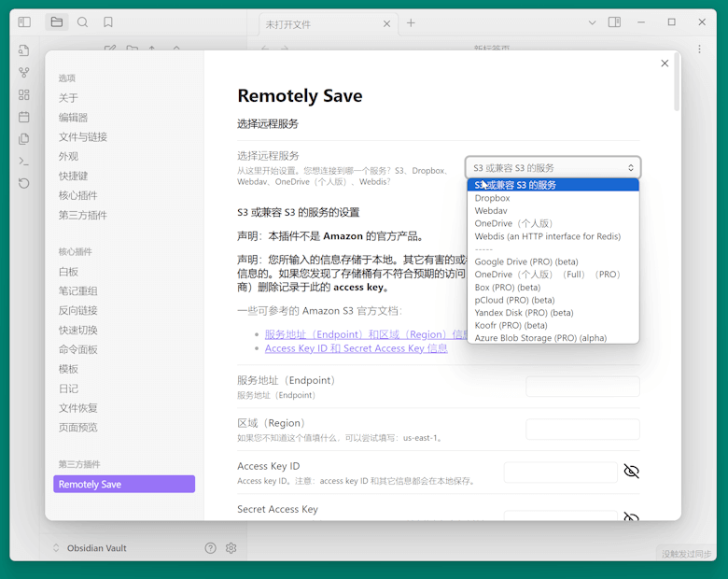Choose Dropbox from the service list
Image resolution: width=728 pixels, height=579 pixels.
tap(492, 198)
